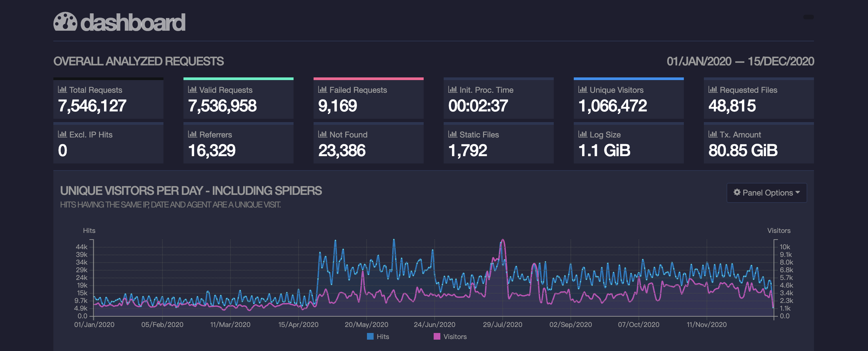Click the blue Hits legend color square
This screenshot has width=868, height=351.
click(370, 337)
